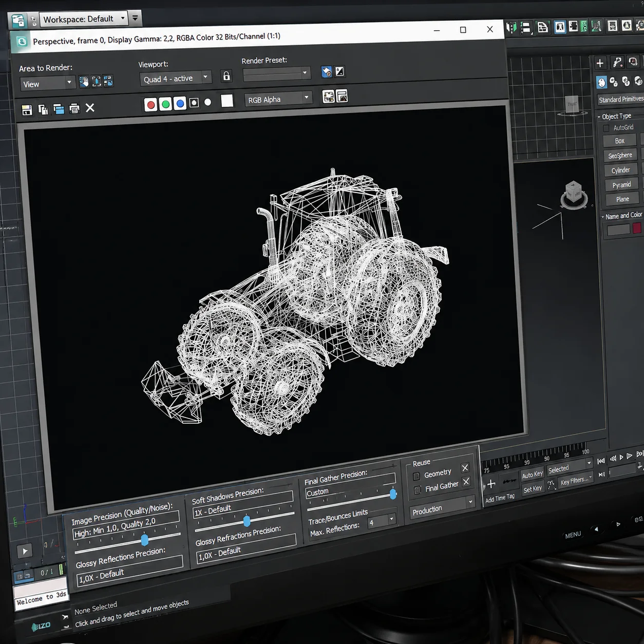Click the white color swatch in frame toolbar
This screenshot has width=644, height=644.
point(227,101)
